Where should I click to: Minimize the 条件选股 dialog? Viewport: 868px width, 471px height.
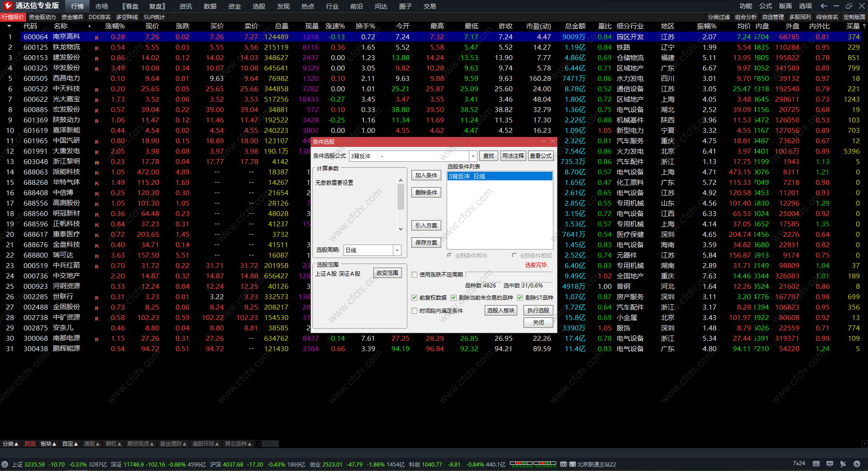(x=544, y=141)
